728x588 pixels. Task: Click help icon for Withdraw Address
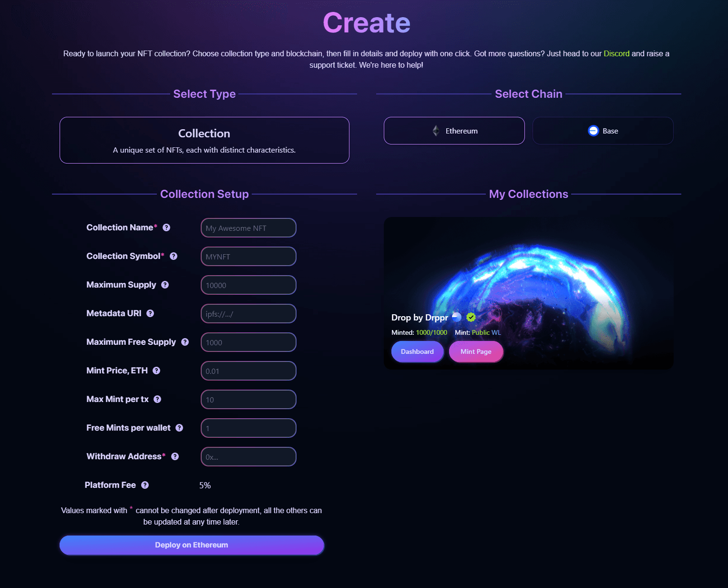(175, 457)
